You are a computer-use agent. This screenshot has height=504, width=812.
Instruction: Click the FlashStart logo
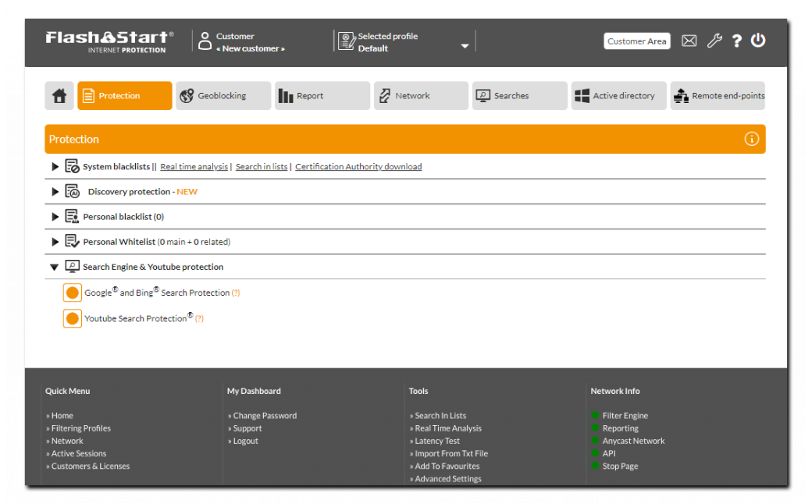coord(109,41)
